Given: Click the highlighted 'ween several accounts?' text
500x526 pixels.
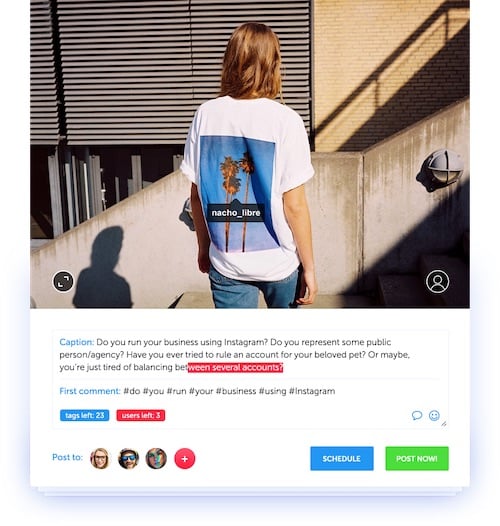Looking at the screenshot, I should [235, 367].
